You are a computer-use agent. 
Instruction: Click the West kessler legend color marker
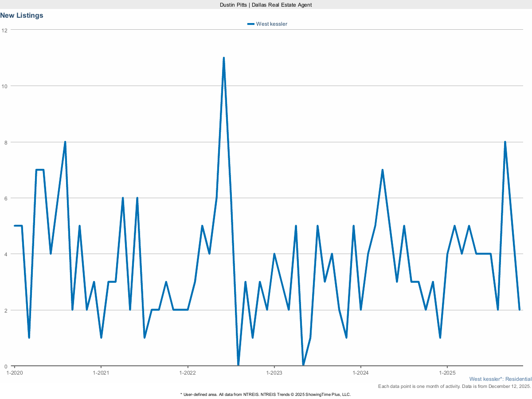[x=250, y=24]
